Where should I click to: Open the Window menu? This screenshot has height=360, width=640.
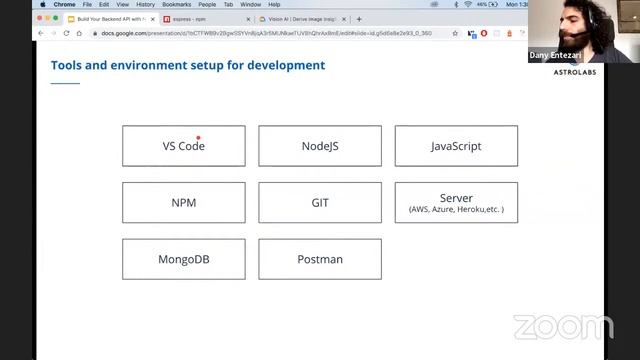[x=250, y=4]
